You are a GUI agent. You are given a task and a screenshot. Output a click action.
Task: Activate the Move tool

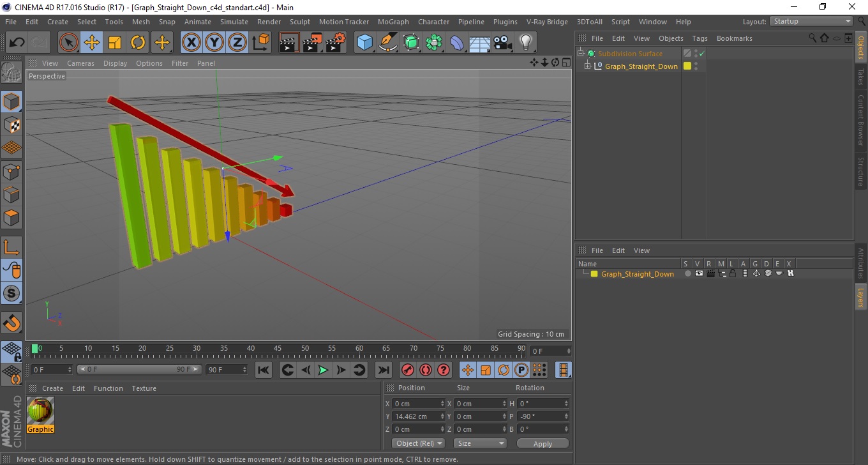[92, 43]
